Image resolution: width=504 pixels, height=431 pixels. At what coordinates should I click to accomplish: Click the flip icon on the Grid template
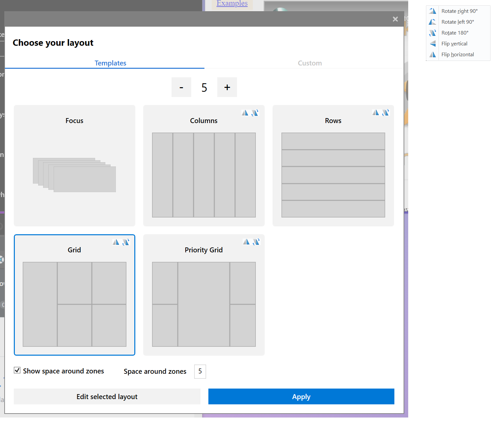point(116,242)
